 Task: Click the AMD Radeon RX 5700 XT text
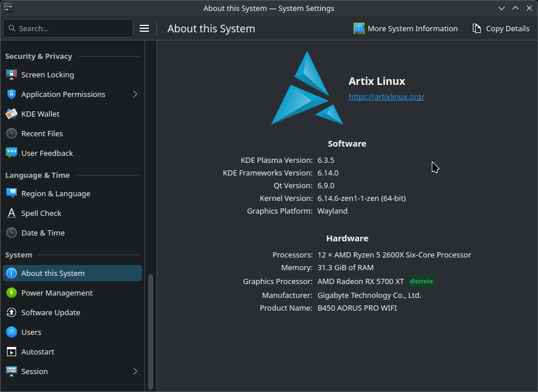pyautogui.click(x=361, y=282)
